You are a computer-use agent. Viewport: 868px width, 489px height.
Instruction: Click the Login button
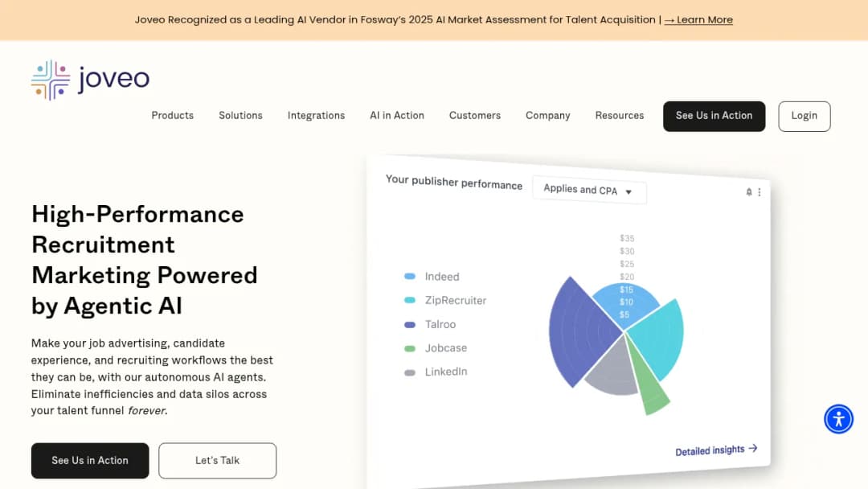point(805,117)
